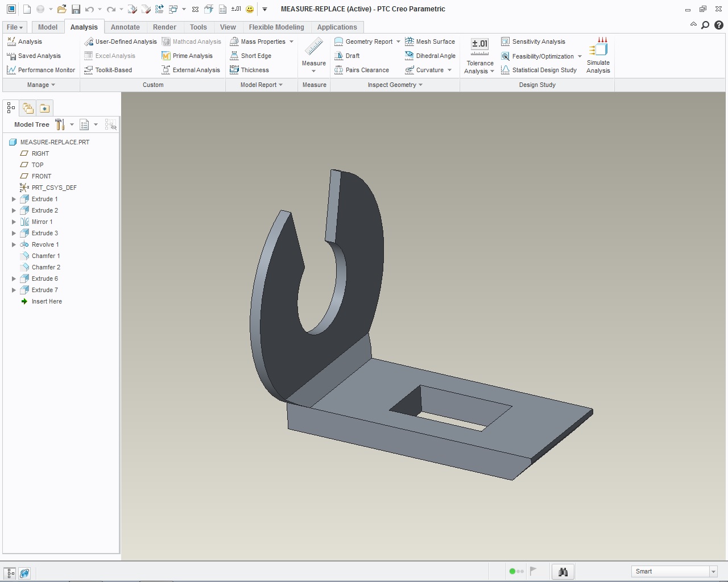Click Simulate Analysis icon
The image size is (728, 582).
[x=598, y=47]
